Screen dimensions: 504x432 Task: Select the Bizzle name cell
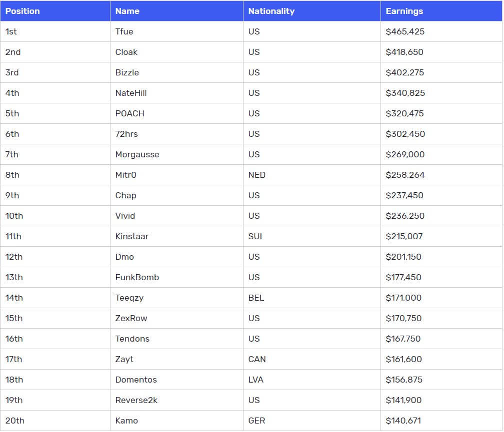click(127, 72)
